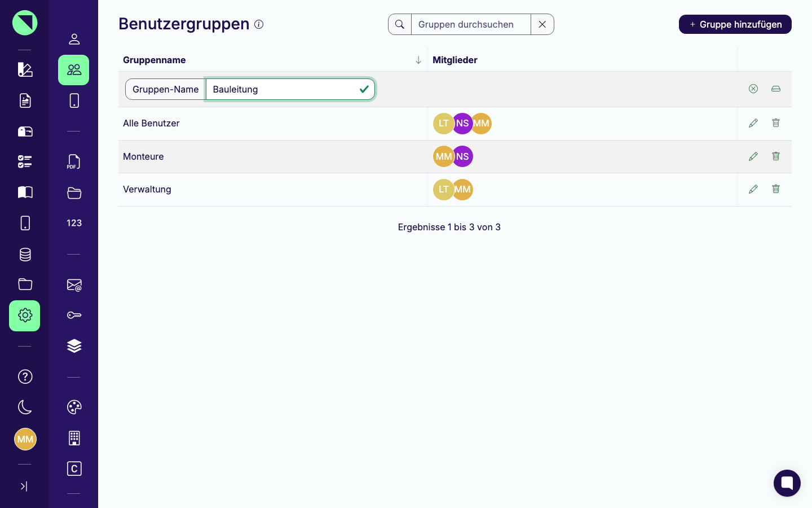
Task: Click the database icon in main sidebar
Action: point(25,255)
